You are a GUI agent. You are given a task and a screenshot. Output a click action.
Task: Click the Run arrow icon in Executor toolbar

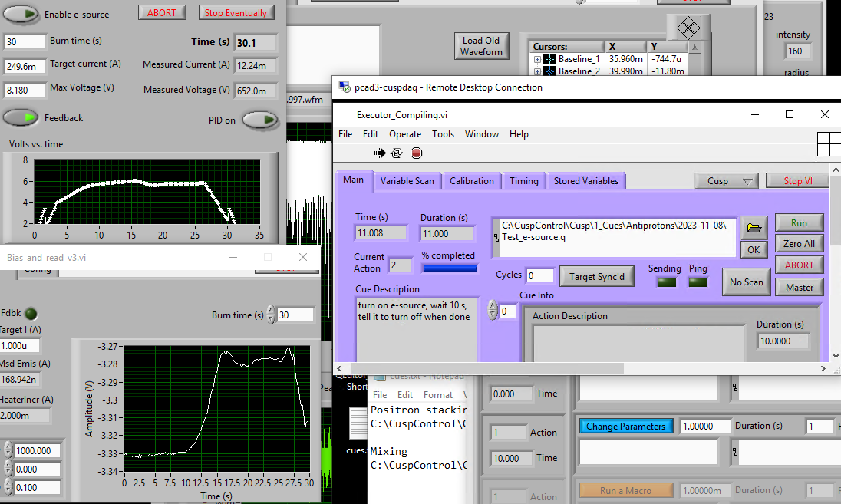379,153
